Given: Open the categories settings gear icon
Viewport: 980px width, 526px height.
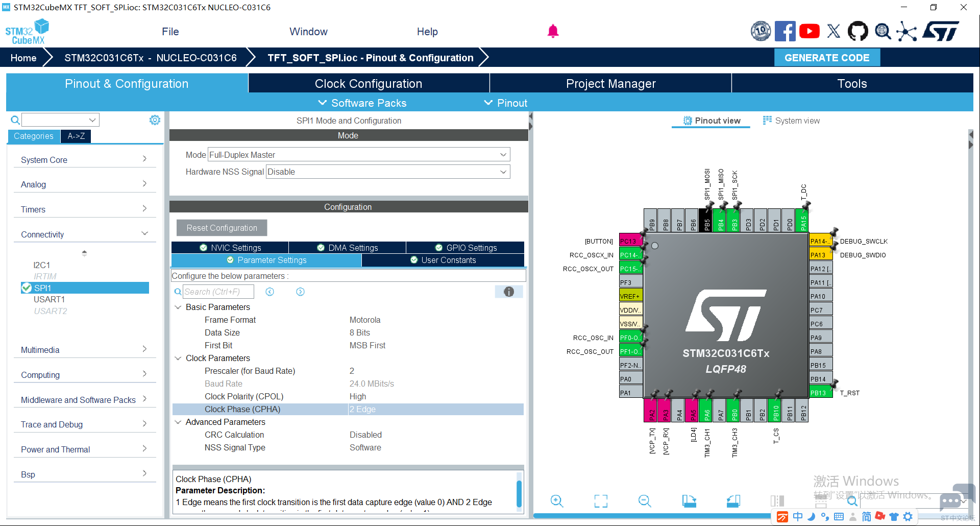Looking at the screenshot, I should click(155, 120).
